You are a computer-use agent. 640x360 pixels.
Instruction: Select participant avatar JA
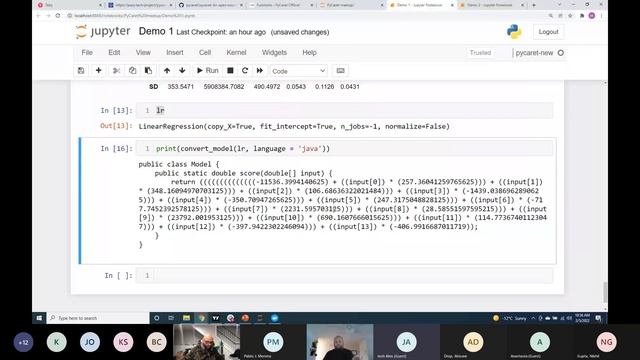406,342
